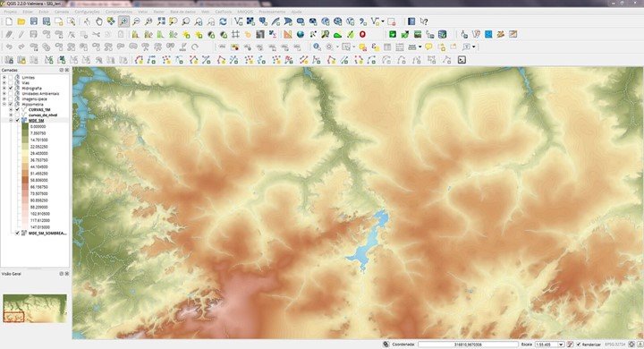The width and height of the screenshot is (644, 349).
Task: Uncheck the Hidrografia layer checkbox
Action: pyautogui.click(x=11, y=89)
